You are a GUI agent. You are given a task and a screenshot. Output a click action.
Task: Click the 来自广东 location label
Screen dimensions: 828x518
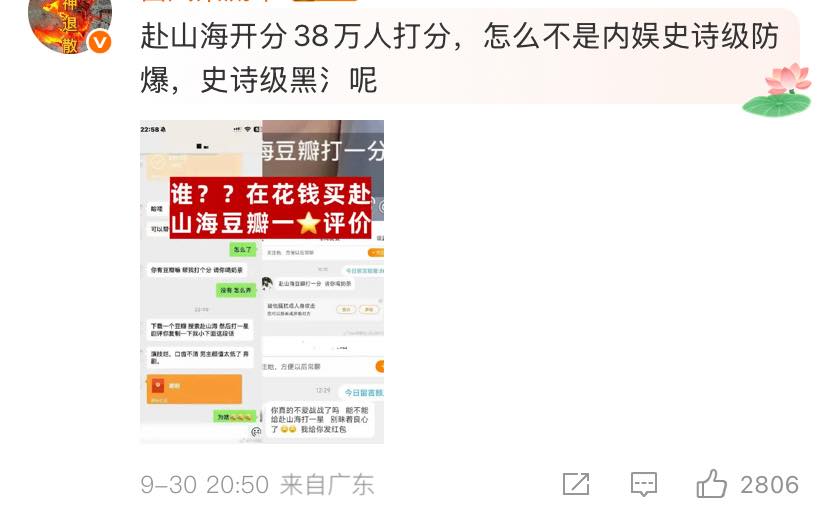pos(327,485)
